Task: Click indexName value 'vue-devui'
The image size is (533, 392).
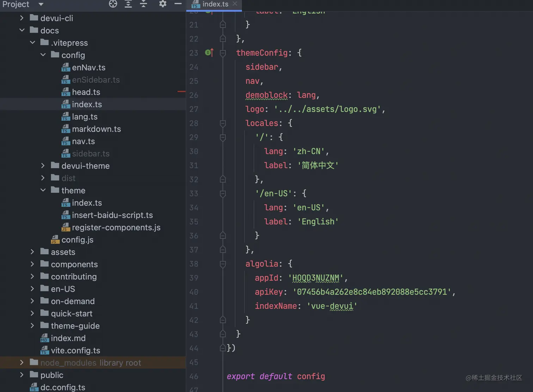Action: coord(332,306)
